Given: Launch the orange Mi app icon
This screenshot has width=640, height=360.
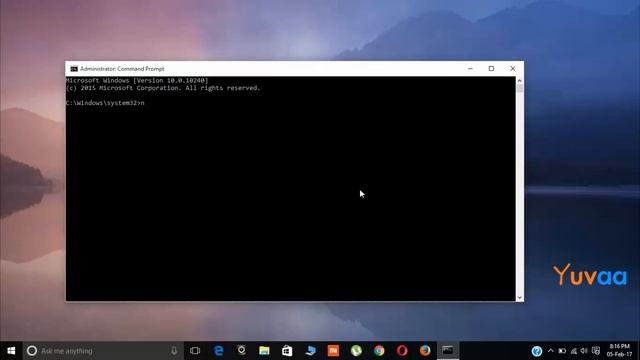Looking at the screenshot, I should [x=333, y=351].
